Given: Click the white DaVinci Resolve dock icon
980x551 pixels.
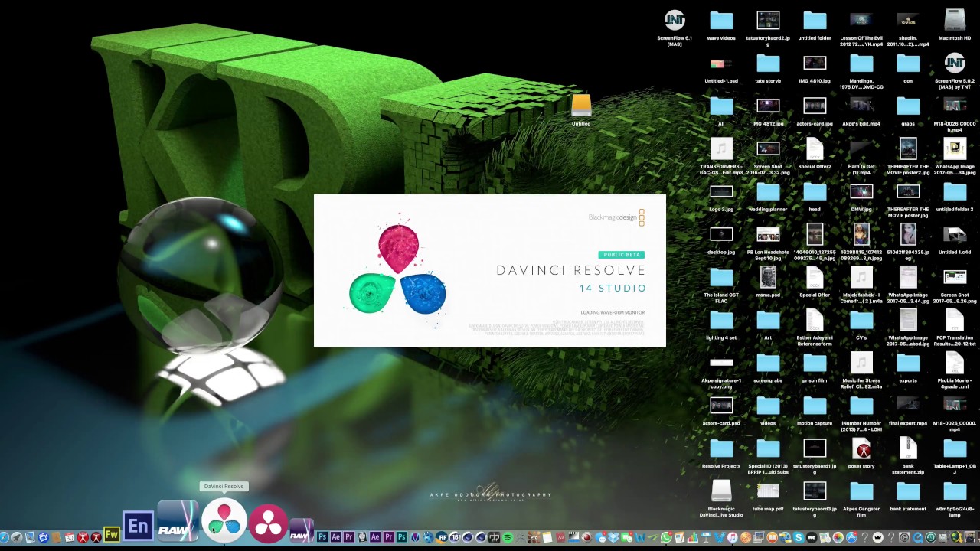Looking at the screenshot, I should (x=224, y=522).
